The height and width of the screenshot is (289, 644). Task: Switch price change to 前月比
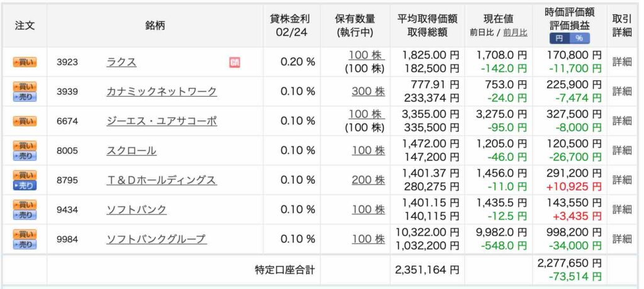(515, 33)
